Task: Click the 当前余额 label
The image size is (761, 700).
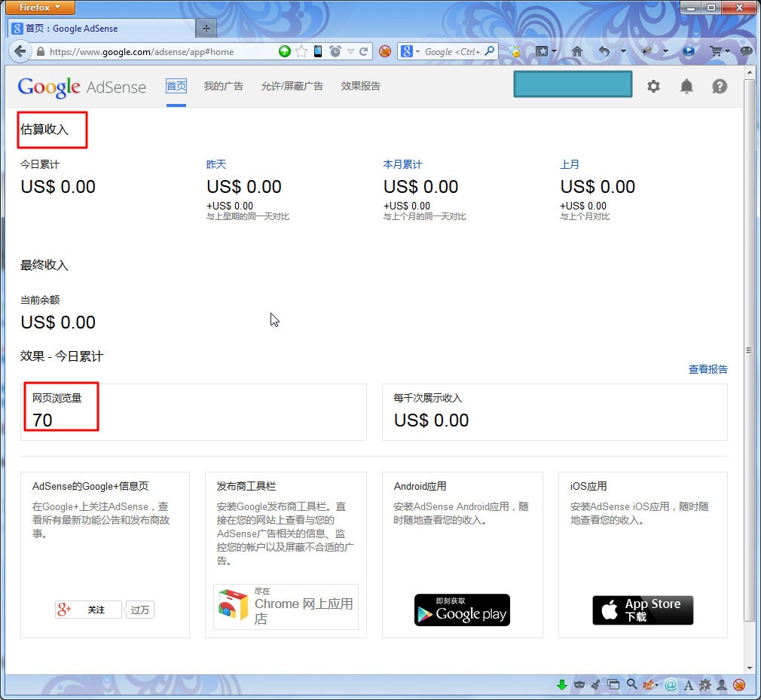Action: click(40, 300)
